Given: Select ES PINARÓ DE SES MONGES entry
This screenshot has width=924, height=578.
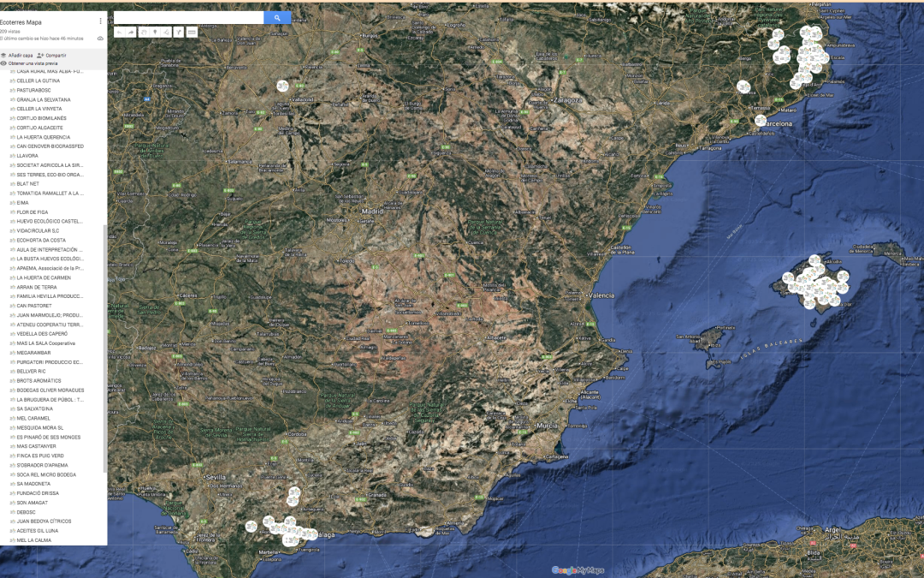Looking at the screenshot, I should click(49, 437).
